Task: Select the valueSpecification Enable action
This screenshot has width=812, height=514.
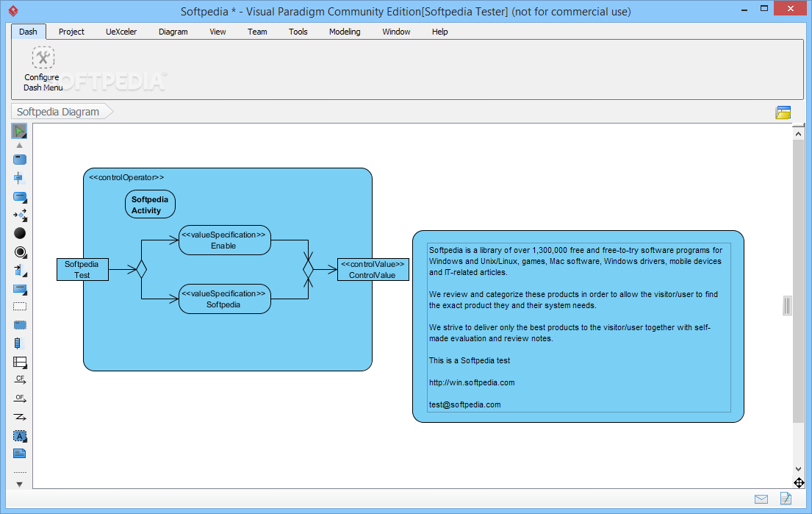Action: (225, 240)
